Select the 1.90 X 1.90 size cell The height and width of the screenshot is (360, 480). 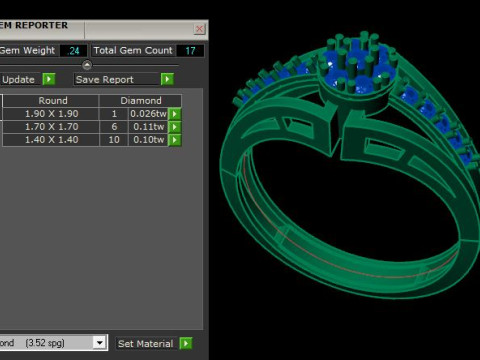tap(51, 114)
